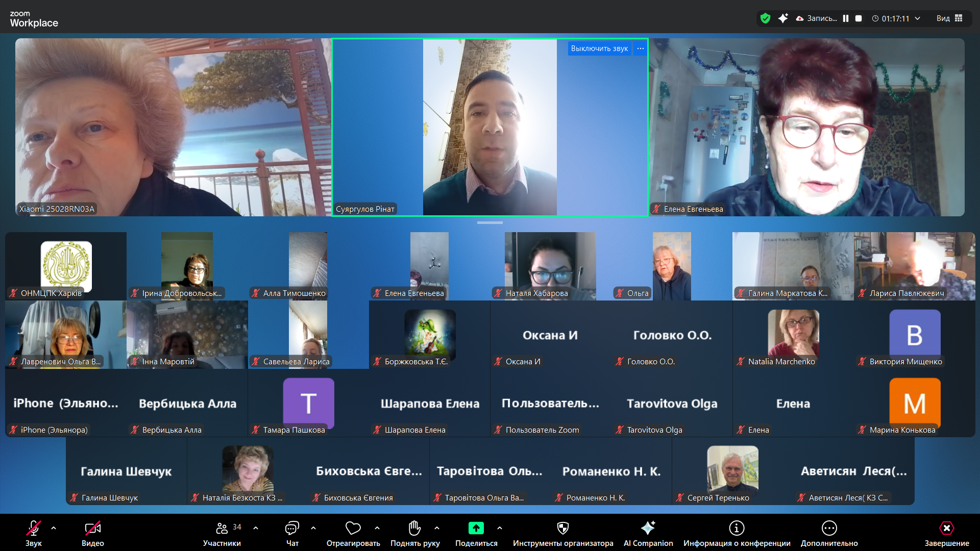The image size is (980, 551).
Task: Click the Отреагировать heart icon
Action: click(x=353, y=528)
